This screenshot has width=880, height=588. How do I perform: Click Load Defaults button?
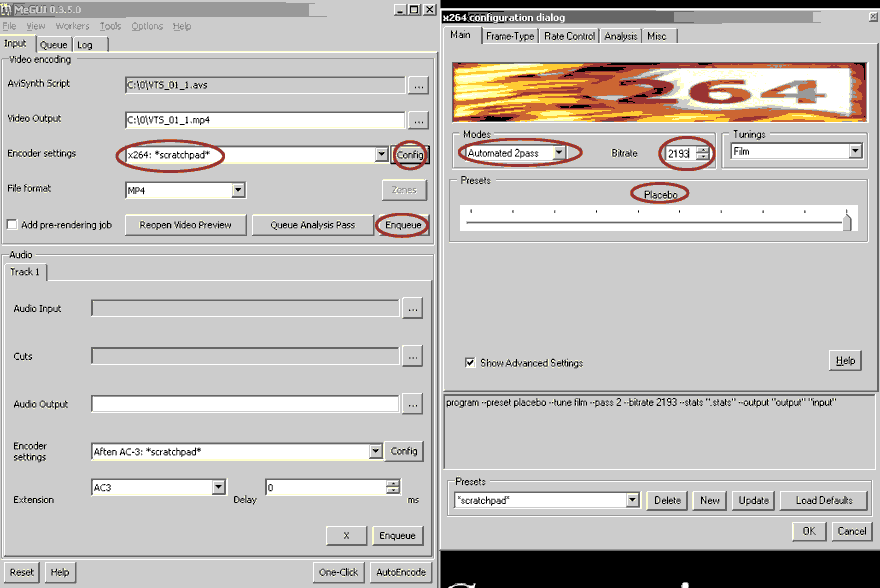[x=824, y=500]
